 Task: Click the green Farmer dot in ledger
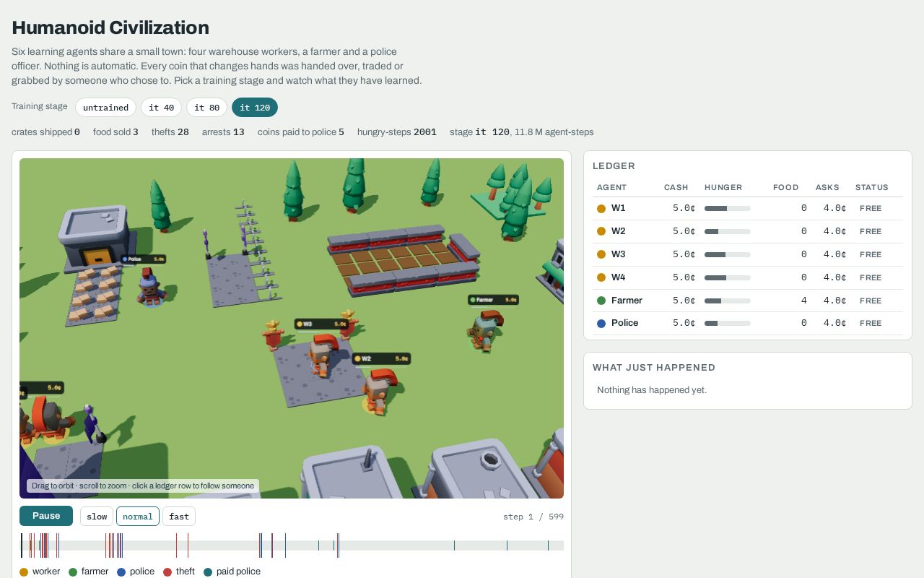click(601, 301)
